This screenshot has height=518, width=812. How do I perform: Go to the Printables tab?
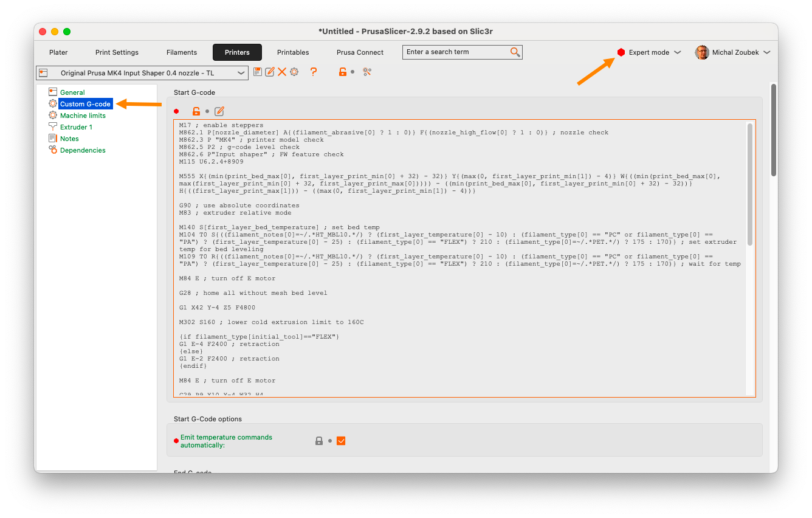[x=293, y=52]
